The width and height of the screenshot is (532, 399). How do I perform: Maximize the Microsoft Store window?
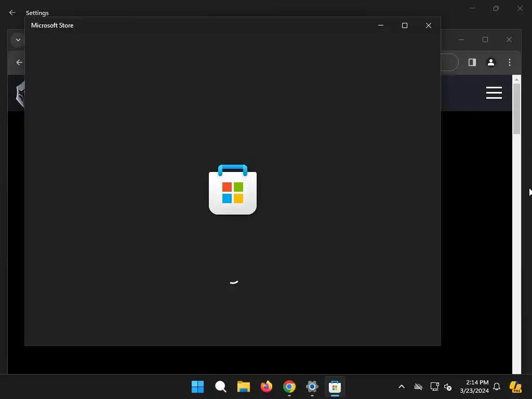[x=404, y=25]
